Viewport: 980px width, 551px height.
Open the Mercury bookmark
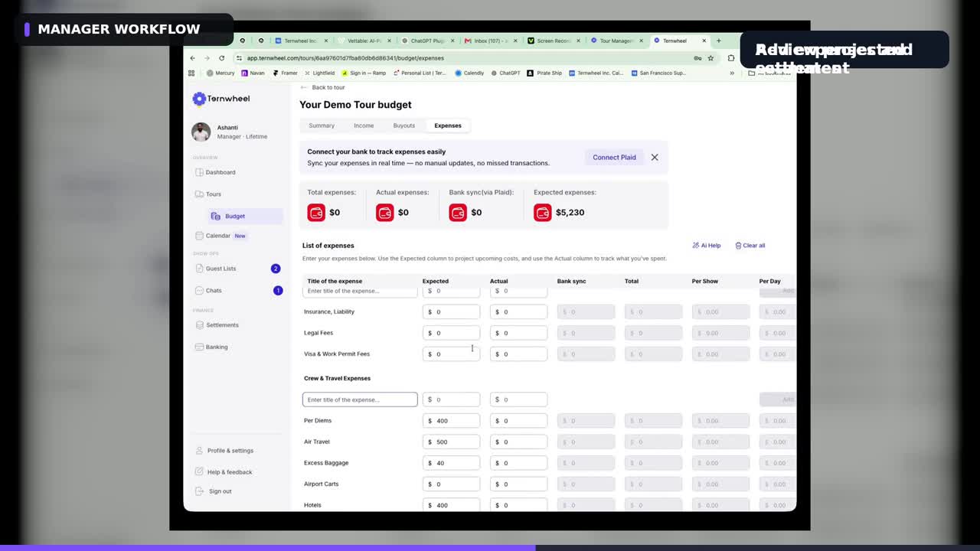pyautogui.click(x=220, y=73)
